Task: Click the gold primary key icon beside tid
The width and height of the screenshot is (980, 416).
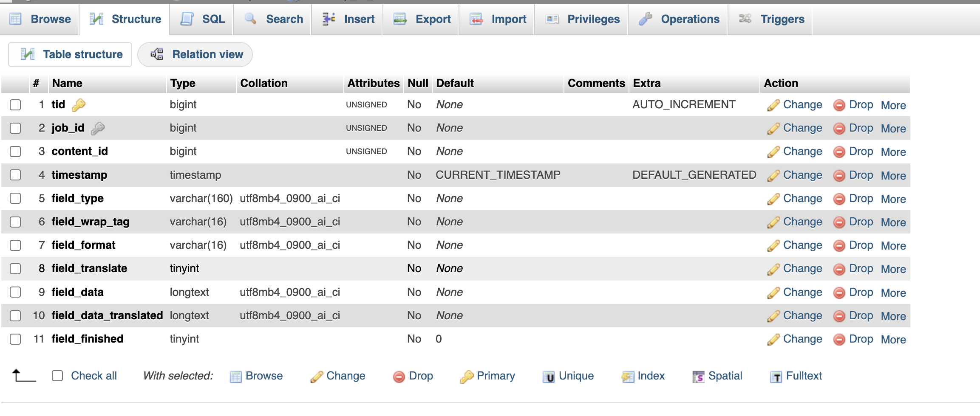Action: [x=79, y=105]
